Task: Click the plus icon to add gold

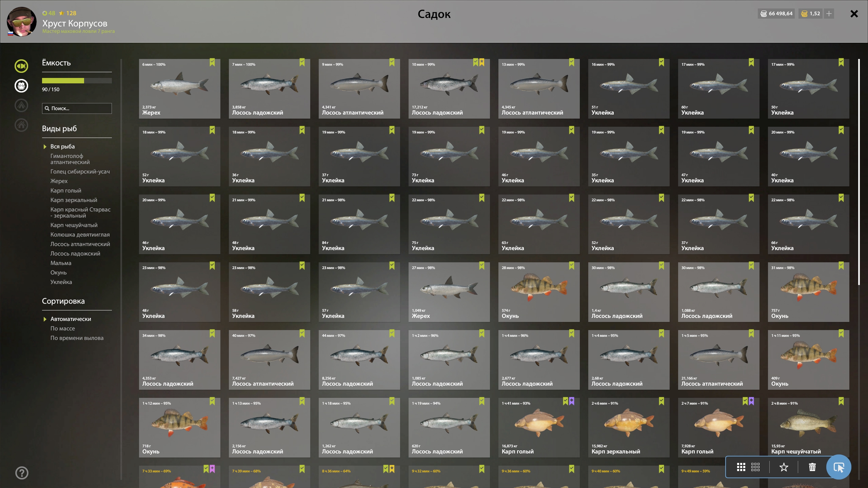Action: click(x=829, y=14)
